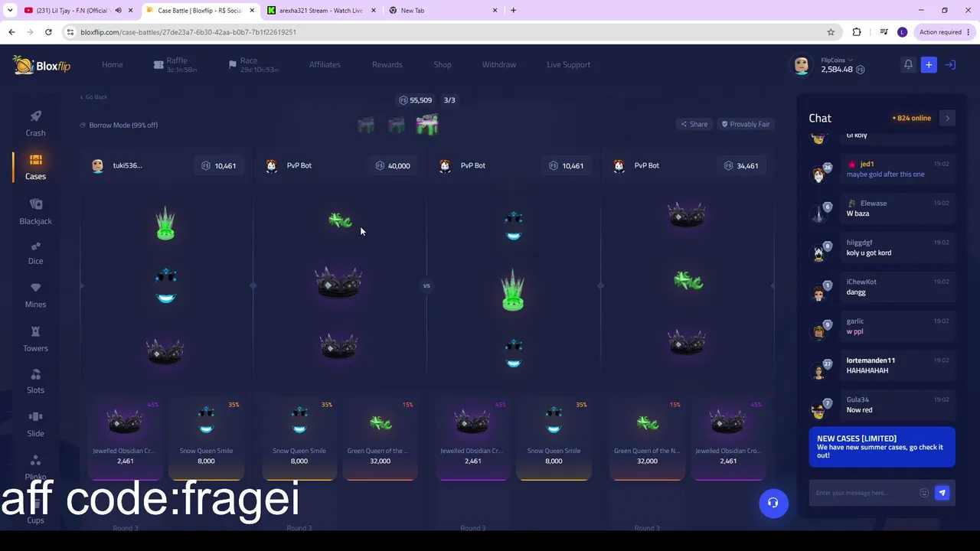Click the Share button
The image size is (980, 551).
tap(694, 124)
